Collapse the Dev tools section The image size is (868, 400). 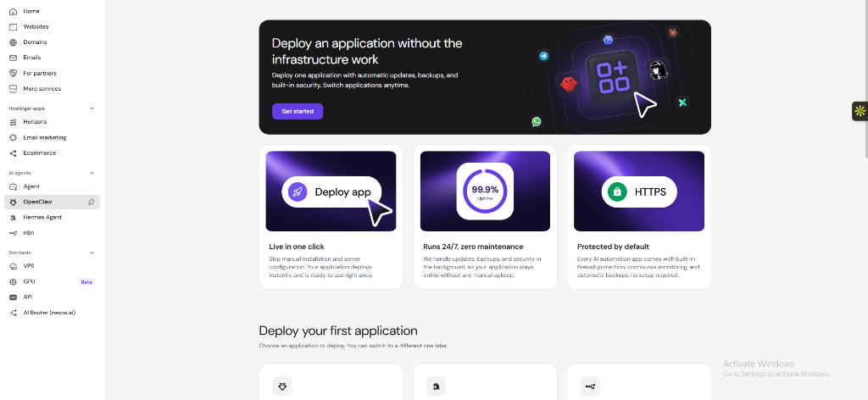92,253
